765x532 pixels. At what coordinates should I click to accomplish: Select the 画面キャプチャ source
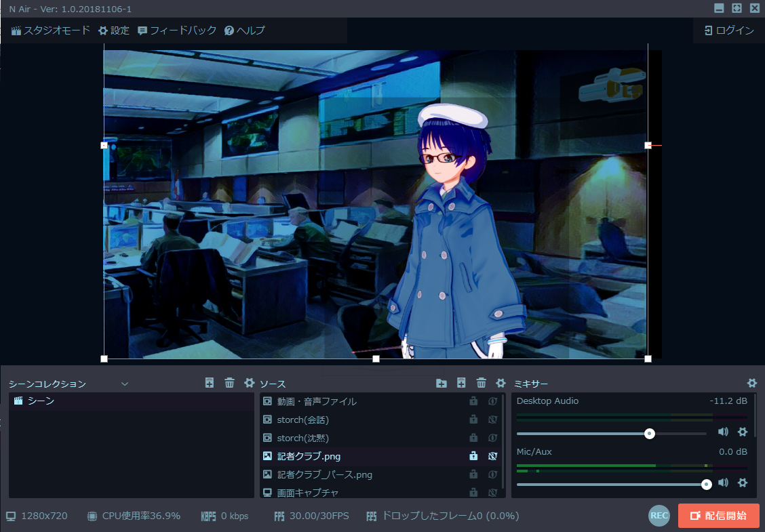pos(307,493)
